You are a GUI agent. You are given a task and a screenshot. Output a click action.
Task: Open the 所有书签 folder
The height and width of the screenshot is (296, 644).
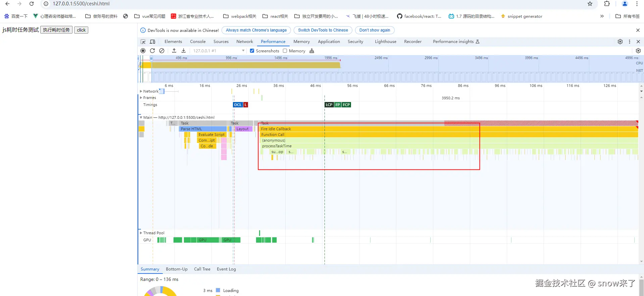(628, 16)
